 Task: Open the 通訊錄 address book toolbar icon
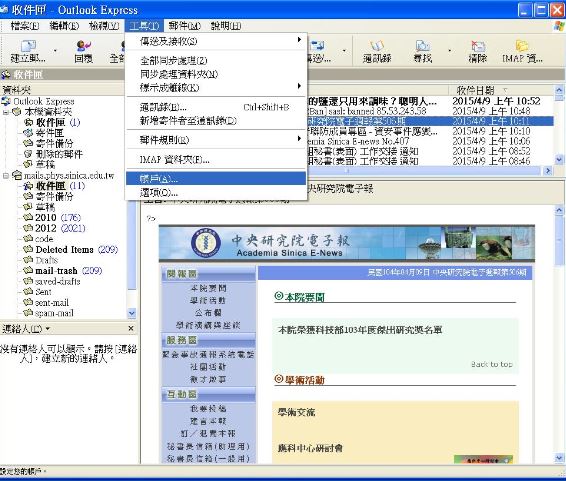[x=377, y=51]
